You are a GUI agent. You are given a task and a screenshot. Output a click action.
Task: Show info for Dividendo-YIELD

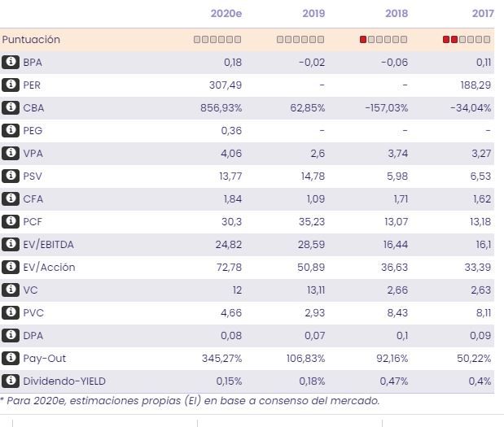(11, 381)
